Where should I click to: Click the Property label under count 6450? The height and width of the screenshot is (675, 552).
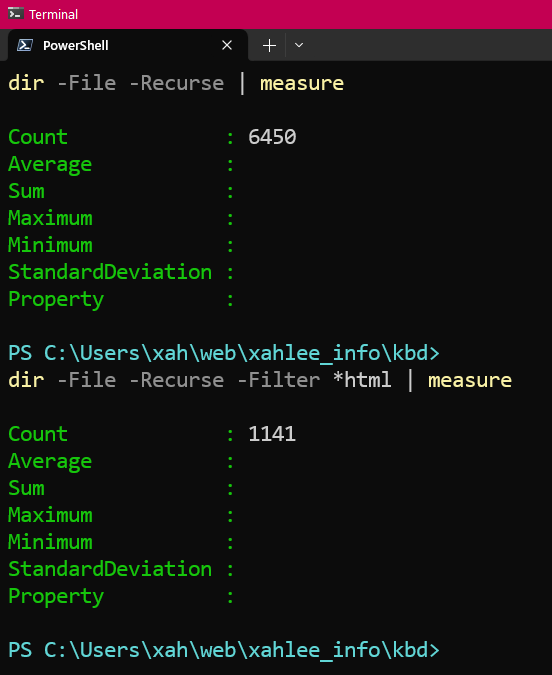coord(56,300)
